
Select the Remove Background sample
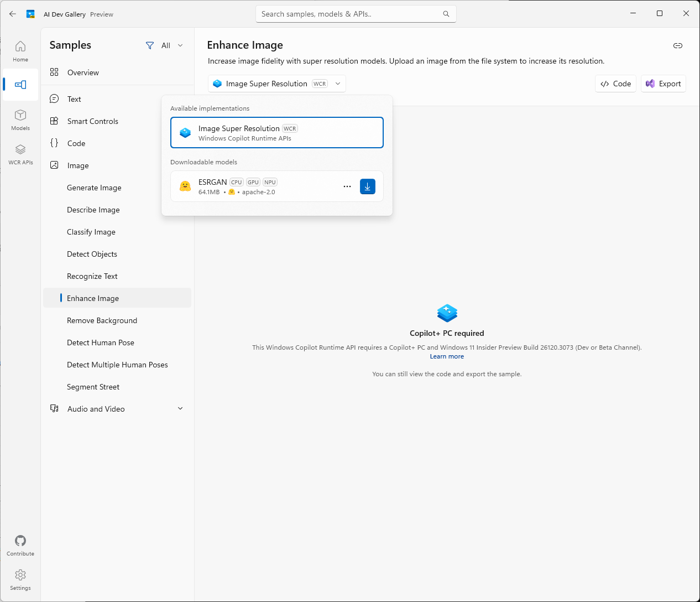click(102, 320)
